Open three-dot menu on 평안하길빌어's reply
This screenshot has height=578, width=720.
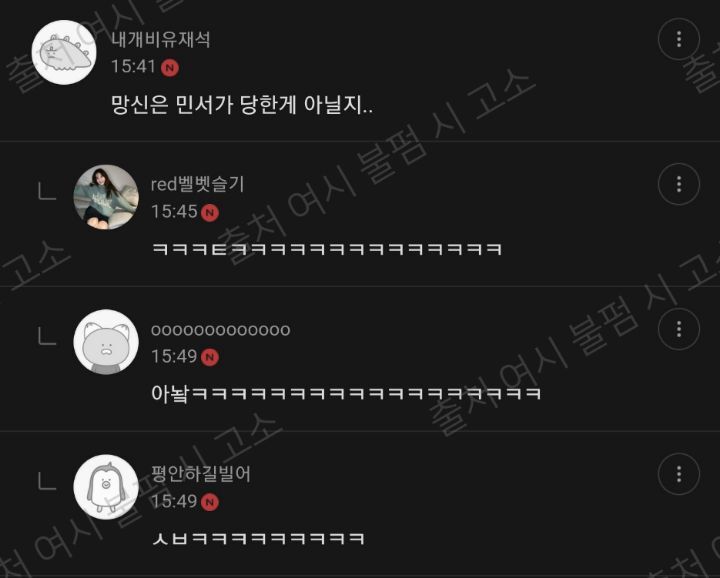pos(679,474)
